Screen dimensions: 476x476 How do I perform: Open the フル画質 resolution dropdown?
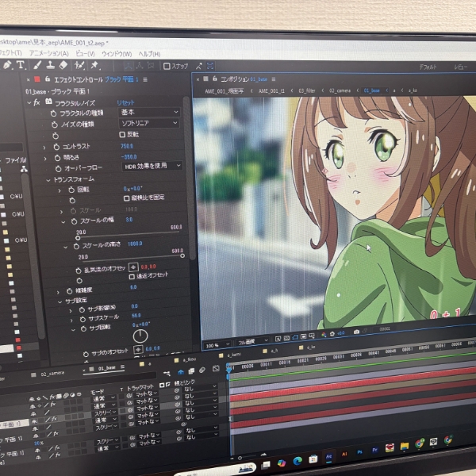(252, 342)
